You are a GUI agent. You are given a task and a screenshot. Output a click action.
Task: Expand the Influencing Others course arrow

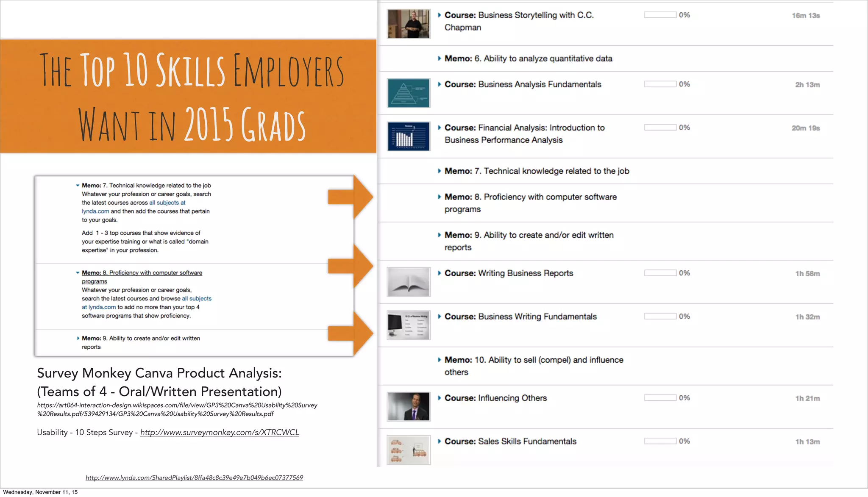coord(440,398)
